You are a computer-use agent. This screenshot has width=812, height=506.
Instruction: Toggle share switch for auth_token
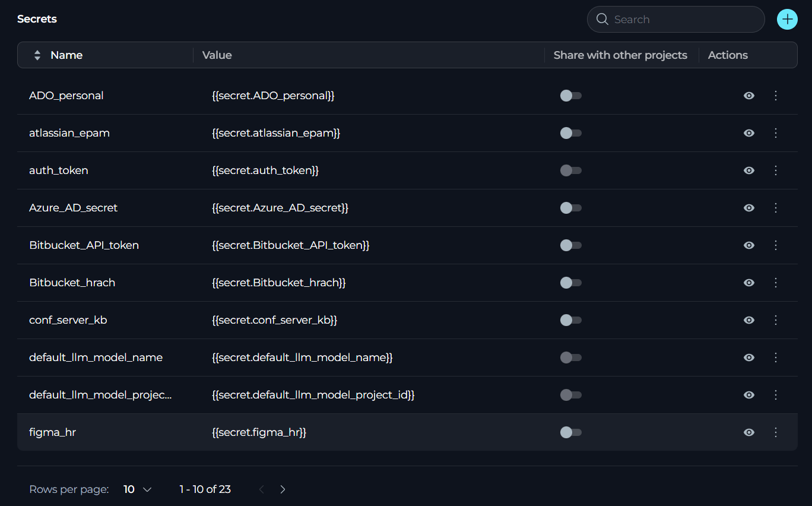click(571, 170)
